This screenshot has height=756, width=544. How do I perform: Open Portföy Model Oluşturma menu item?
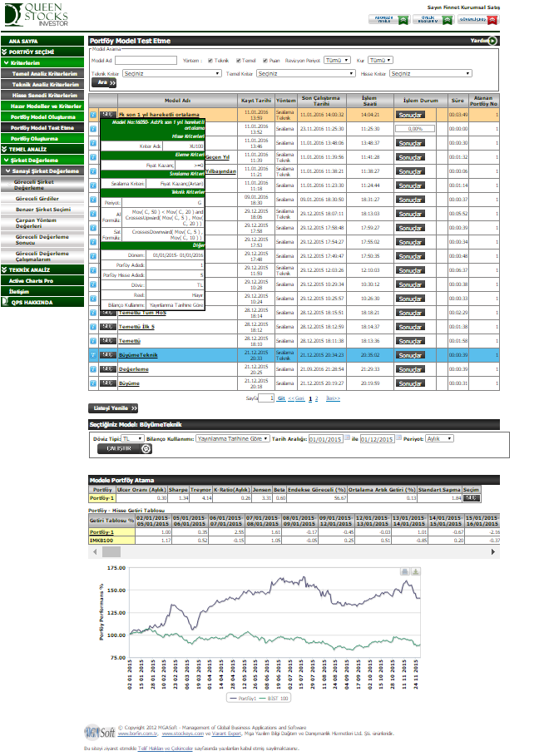(42, 117)
